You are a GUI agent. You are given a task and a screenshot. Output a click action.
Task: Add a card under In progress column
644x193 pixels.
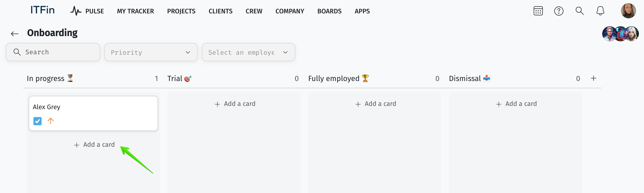coord(94,145)
